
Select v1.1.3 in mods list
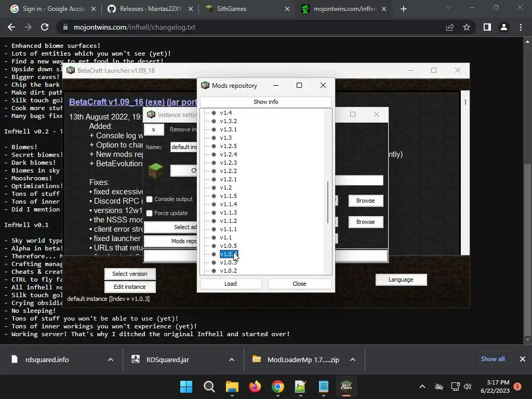[229, 212]
